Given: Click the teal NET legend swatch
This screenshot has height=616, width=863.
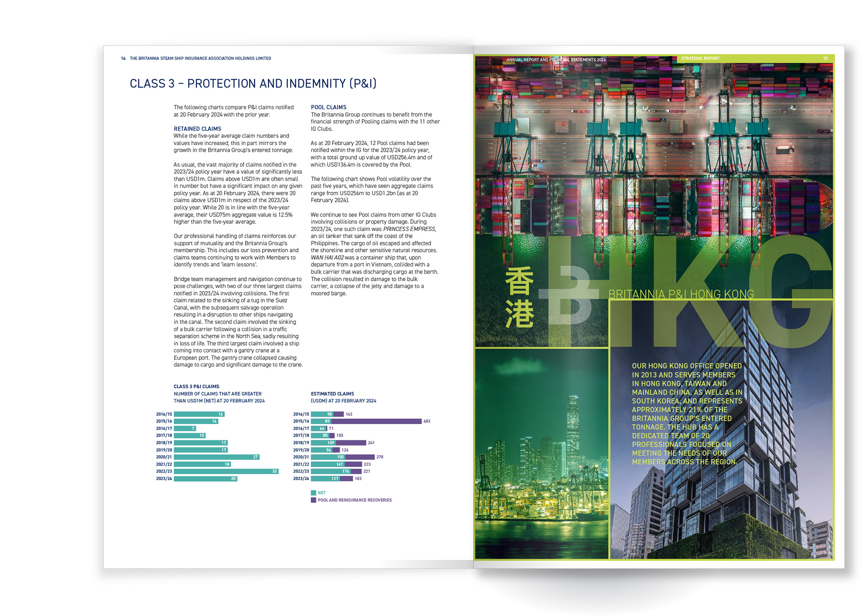Looking at the screenshot, I should (x=313, y=493).
